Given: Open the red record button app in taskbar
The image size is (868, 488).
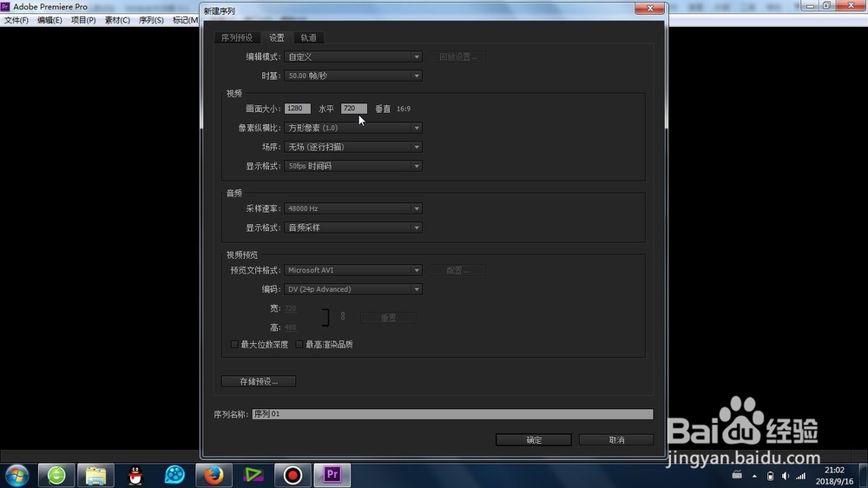Looking at the screenshot, I should click(x=293, y=475).
